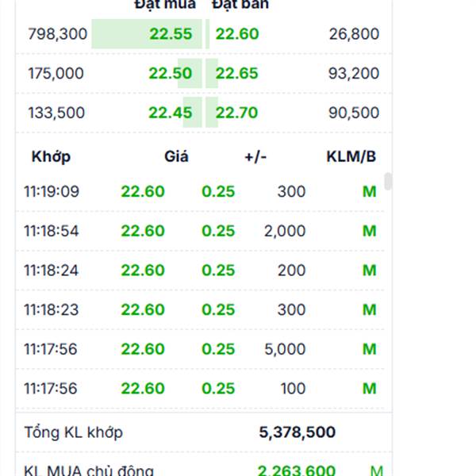Screen dimensions: 476x476
Task: Click the bid volume 133,500
Action: click(x=56, y=113)
